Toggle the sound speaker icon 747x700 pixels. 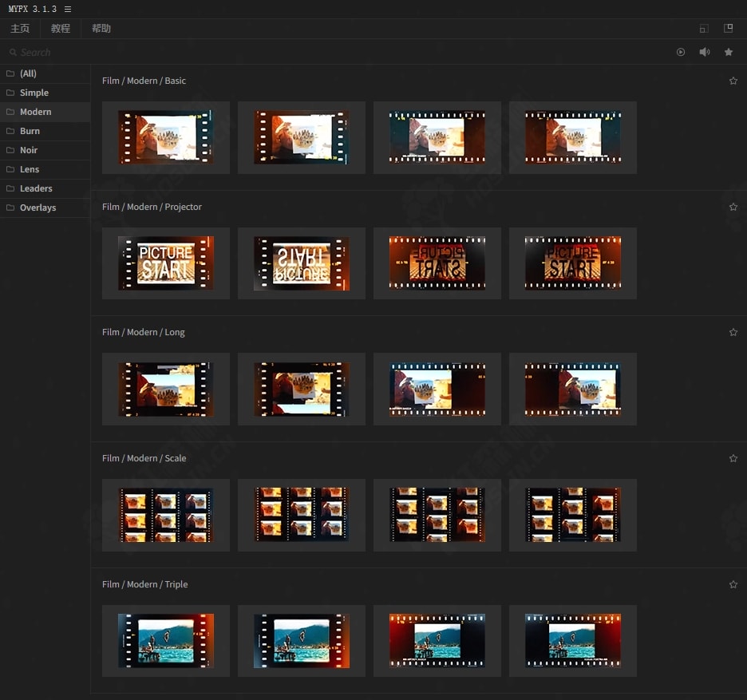pos(705,52)
